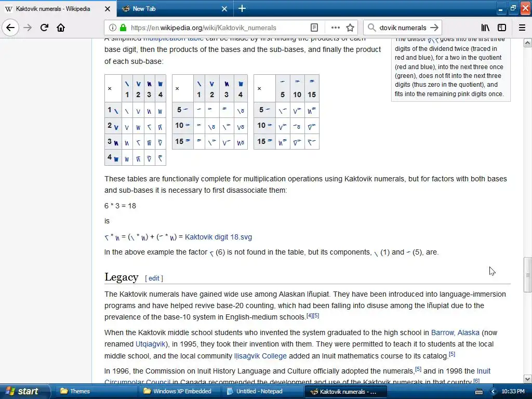The height and width of the screenshot is (399, 532).
Task: Click row header '10' in second table
Action: click(x=182, y=126)
